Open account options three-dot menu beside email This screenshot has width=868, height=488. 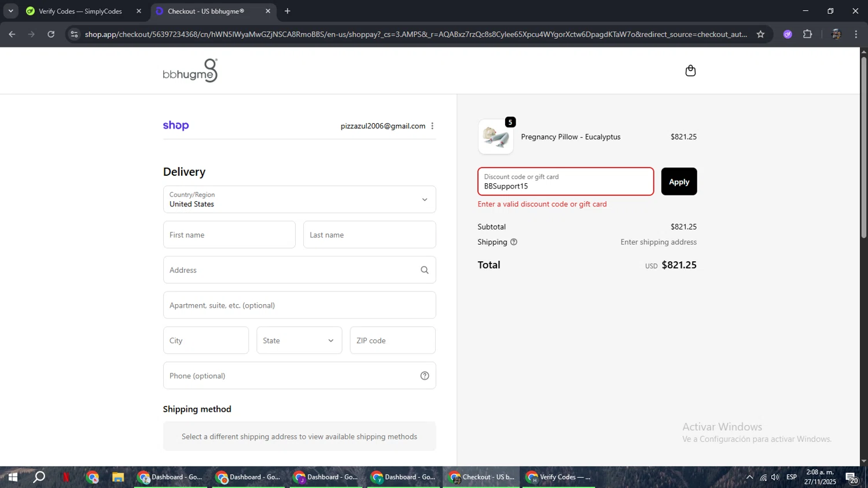(x=432, y=126)
